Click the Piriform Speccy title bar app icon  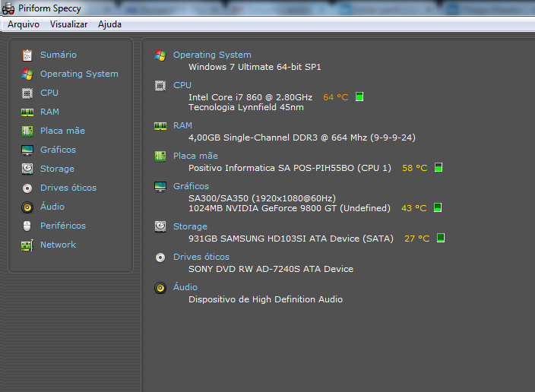tap(8, 8)
